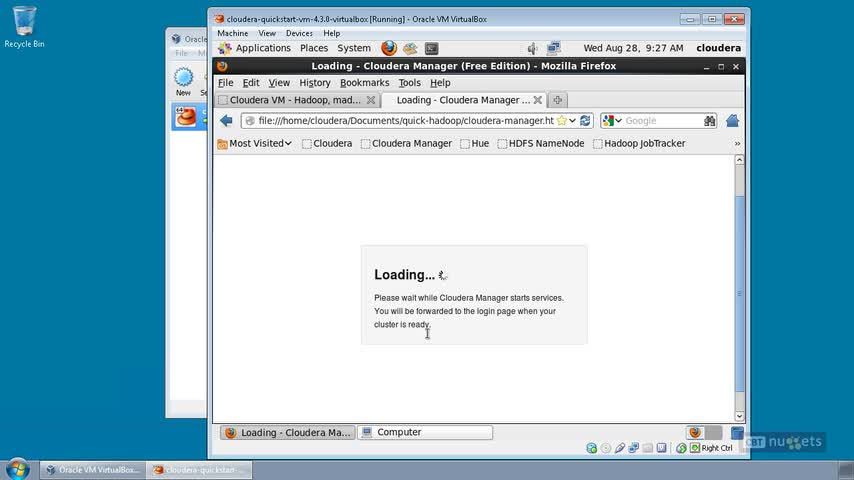854x480 pixels.
Task: Open the VirtualBox Machine menu
Action: pyautogui.click(x=233, y=33)
